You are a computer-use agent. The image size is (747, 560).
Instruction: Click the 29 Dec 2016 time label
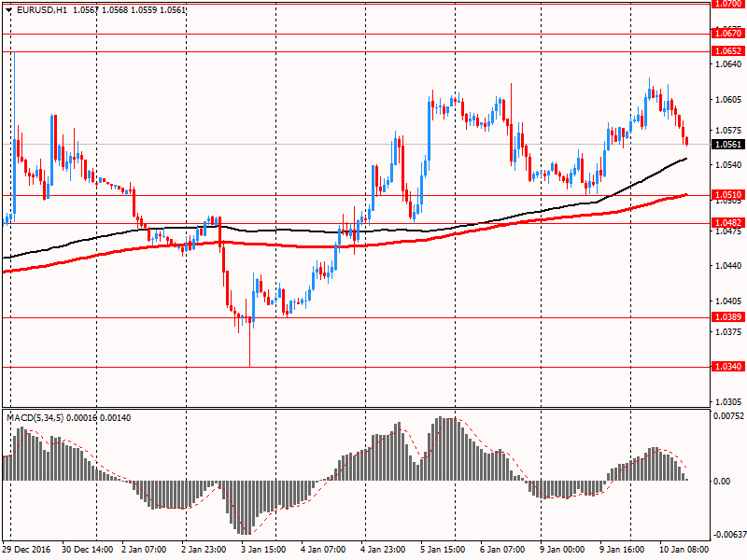point(26,550)
